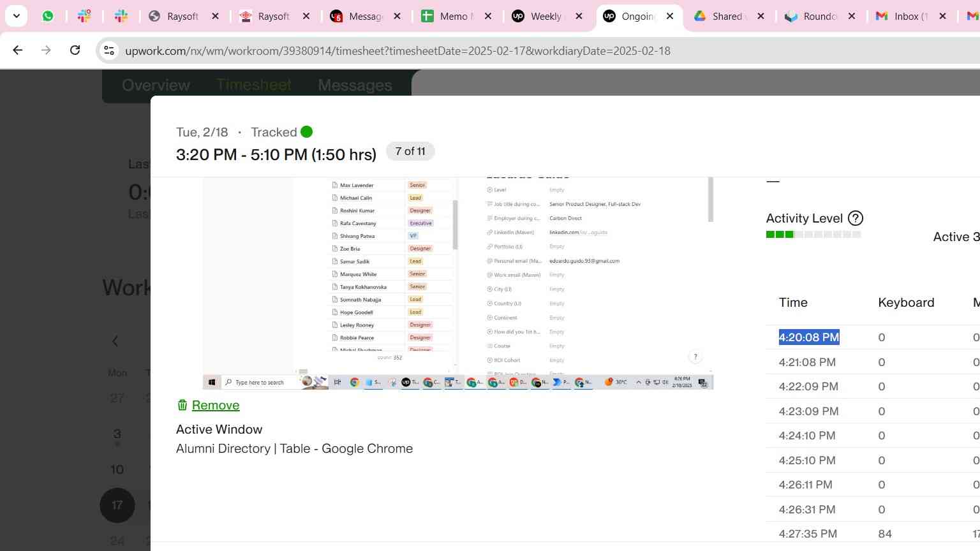The image size is (980, 551).
Task: Open the Overview workroom tab
Action: [156, 85]
